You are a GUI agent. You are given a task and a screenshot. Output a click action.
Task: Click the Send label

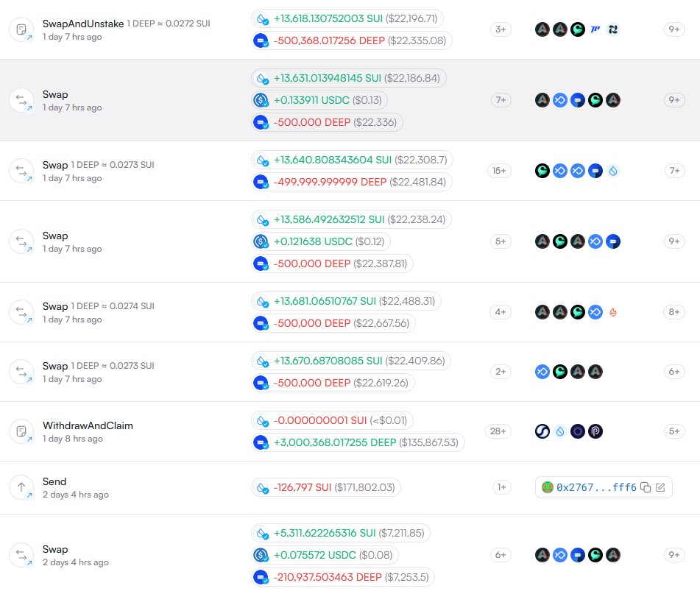point(54,482)
